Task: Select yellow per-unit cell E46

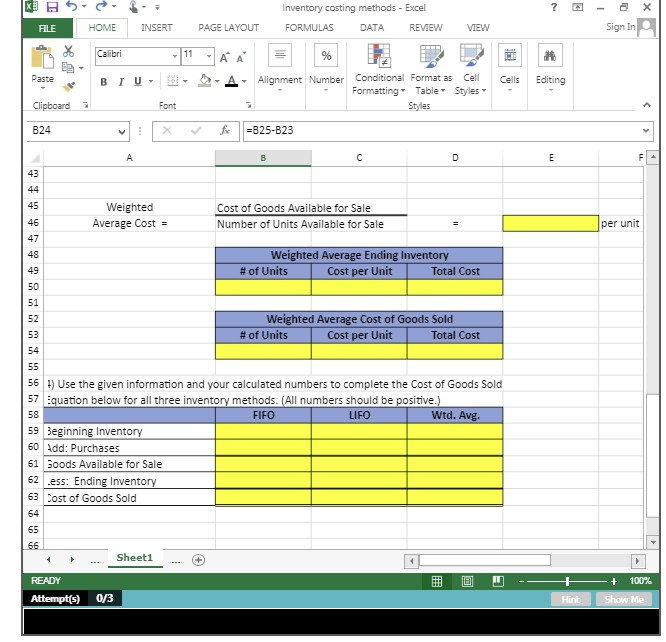Action: [x=550, y=223]
